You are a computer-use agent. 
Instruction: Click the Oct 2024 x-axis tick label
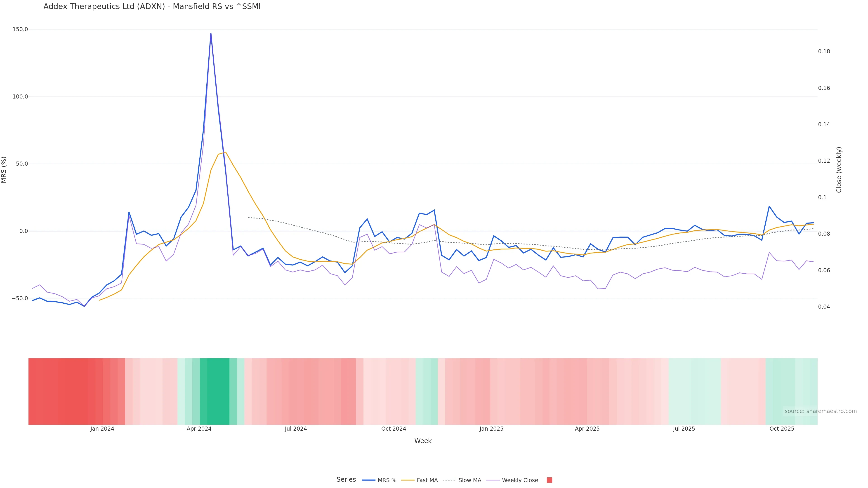(x=394, y=429)
